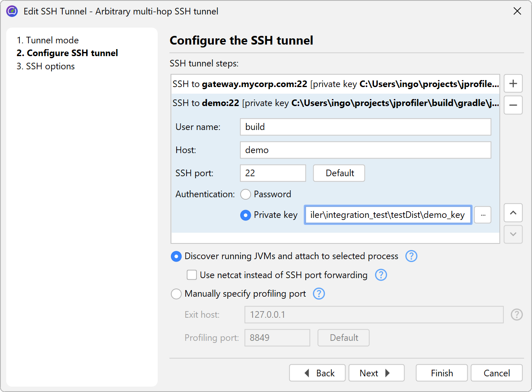The width and height of the screenshot is (532, 392).
Task: Close the Edit SSH Tunnel dialog
Action: click(x=517, y=11)
